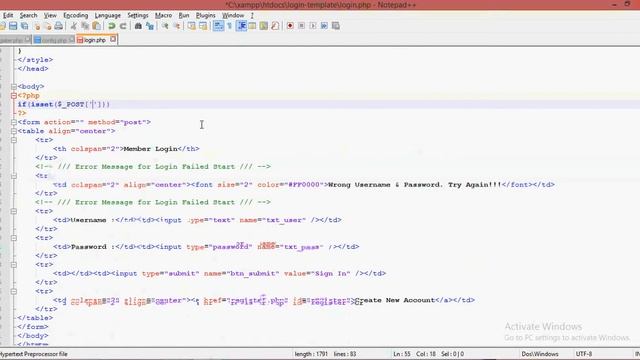Image resolution: width=640 pixels, height=360 pixels.
Task: Place cursor in the if(isset($_POST line
Action: point(63,104)
